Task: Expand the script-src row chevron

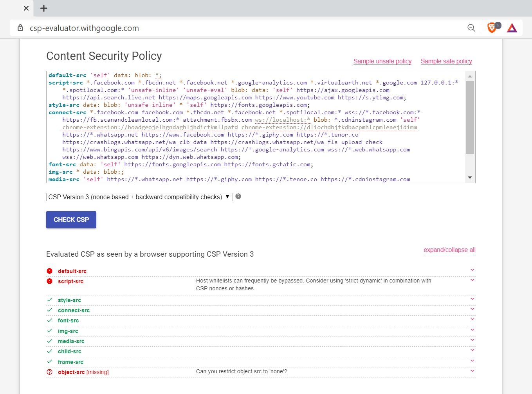Action: (472, 280)
